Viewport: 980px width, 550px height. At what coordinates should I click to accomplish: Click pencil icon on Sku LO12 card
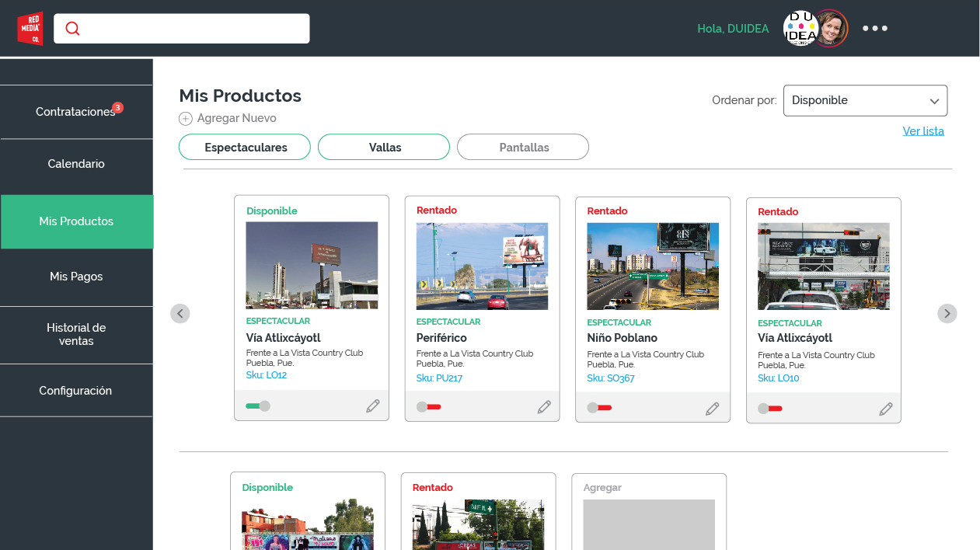pyautogui.click(x=373, y=406)
